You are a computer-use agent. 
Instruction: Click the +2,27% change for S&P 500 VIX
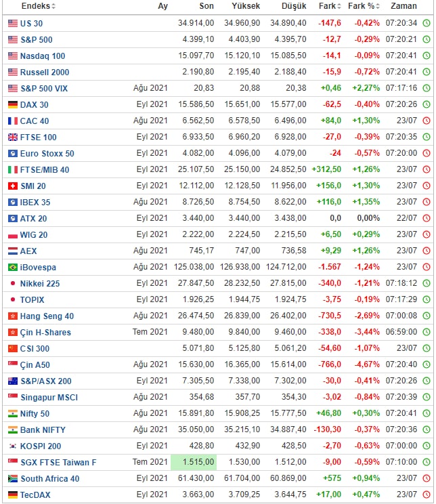click(366, 88)
